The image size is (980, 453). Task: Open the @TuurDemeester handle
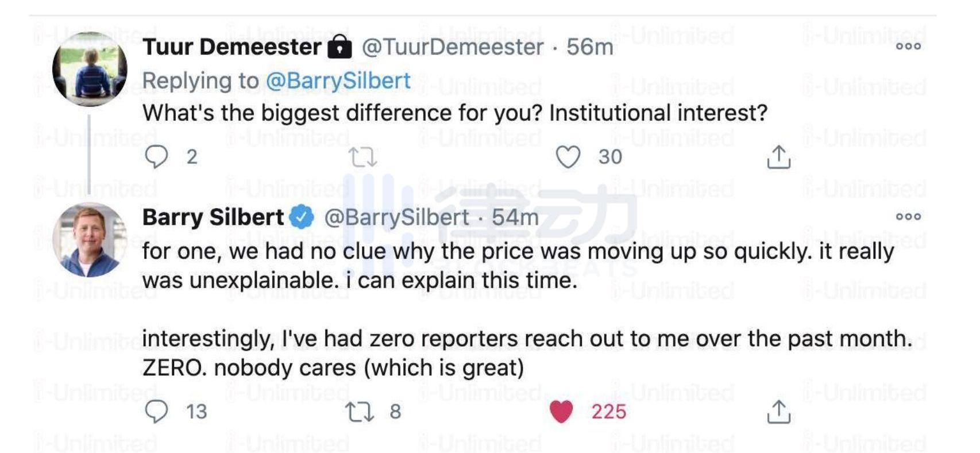[x=452, y=47]
